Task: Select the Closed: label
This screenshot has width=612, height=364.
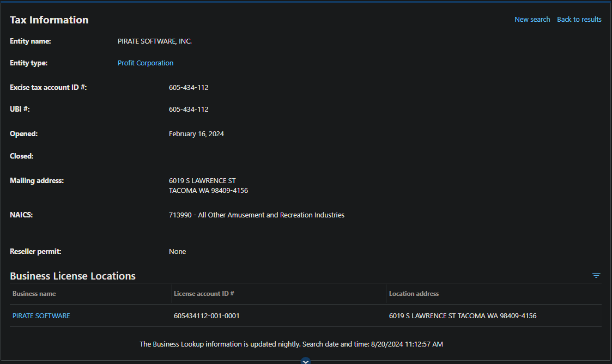Action: [x=21, y=156]
